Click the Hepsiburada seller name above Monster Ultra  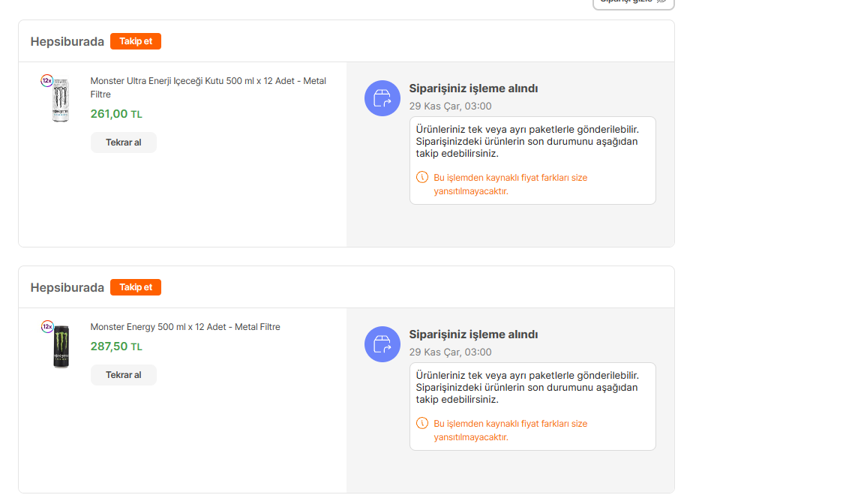(67, 42)
